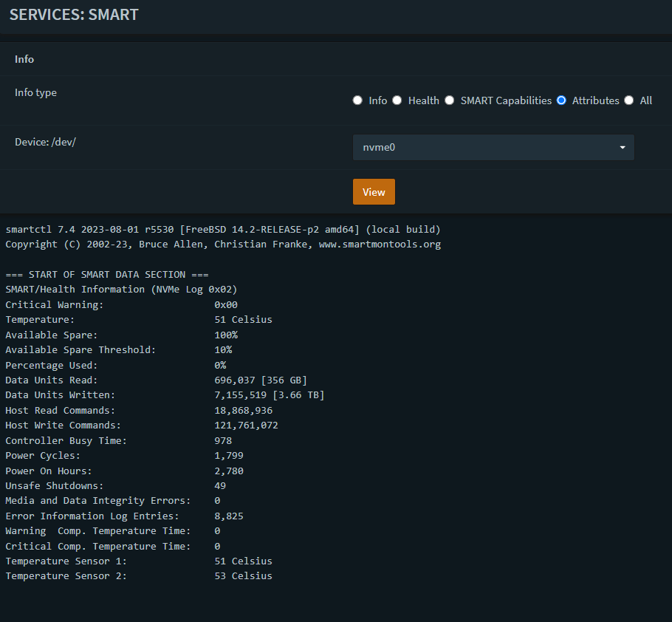Click the START OF SMART DATA SECTION line
This screenshot has height=622, width=672.
click(107, 274)
